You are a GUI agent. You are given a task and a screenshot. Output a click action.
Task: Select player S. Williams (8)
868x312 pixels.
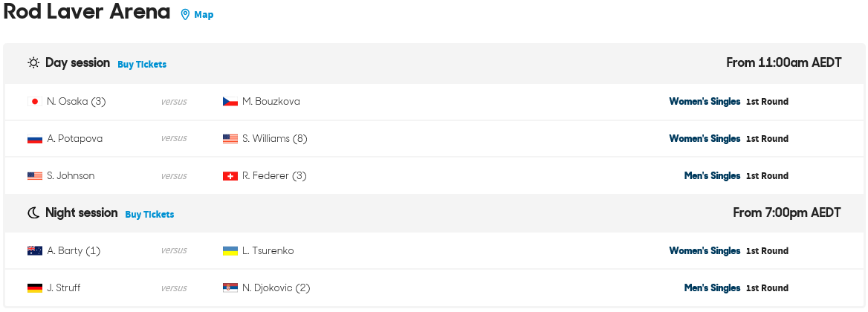(274, 139)
